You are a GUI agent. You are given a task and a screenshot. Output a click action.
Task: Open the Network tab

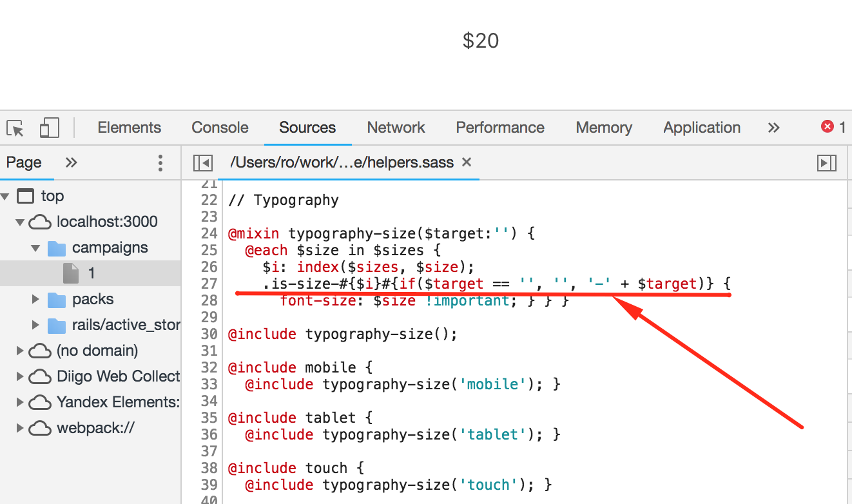pyautogui.click(x=396, y=128)
